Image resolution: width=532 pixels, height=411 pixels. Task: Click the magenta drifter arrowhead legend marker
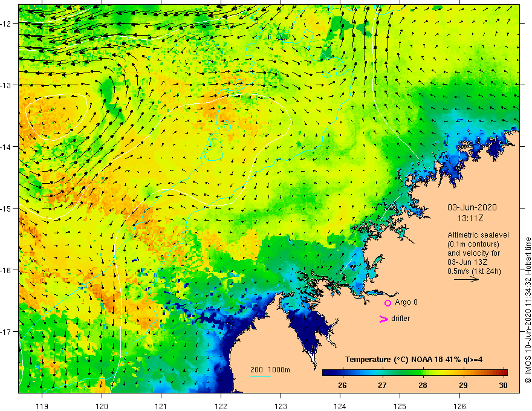click(383, 319)
